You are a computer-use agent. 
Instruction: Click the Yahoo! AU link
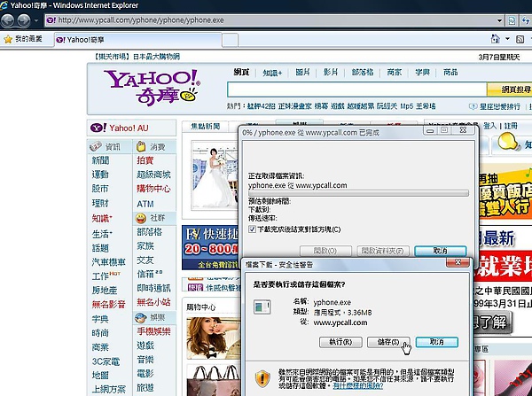point(129,128)
